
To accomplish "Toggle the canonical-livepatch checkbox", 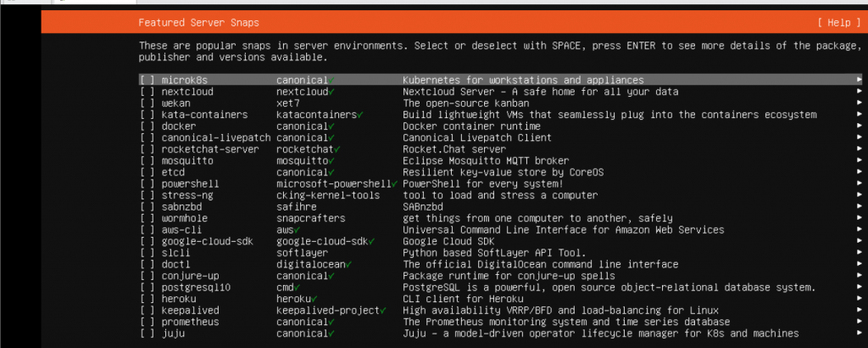I will [147, 138].
